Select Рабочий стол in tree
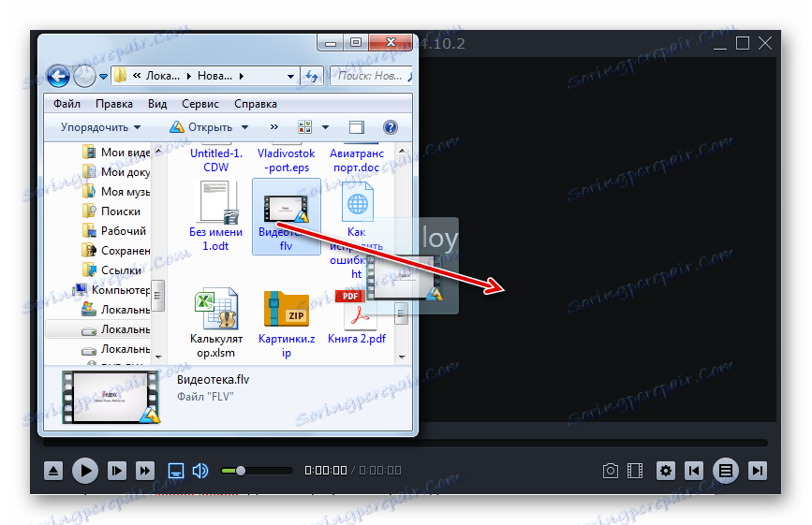The width and height of the screenshot is (812, 525). 115,231
